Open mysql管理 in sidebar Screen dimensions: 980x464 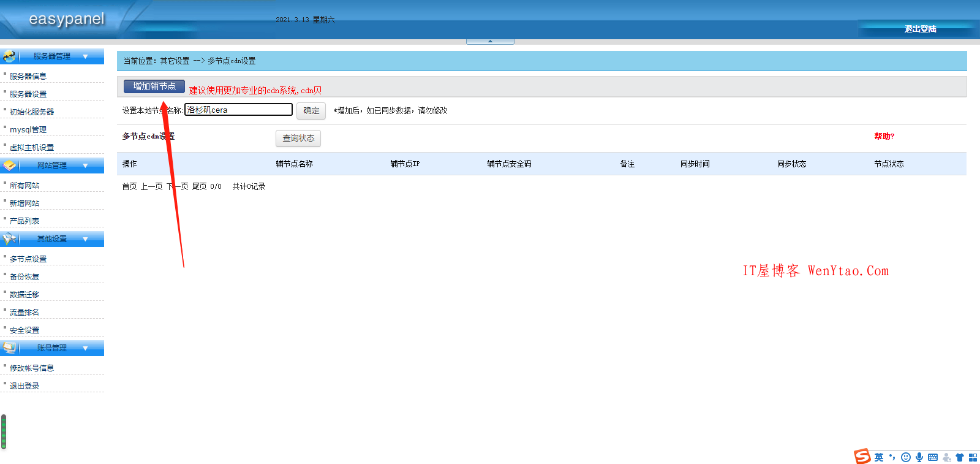28,130
